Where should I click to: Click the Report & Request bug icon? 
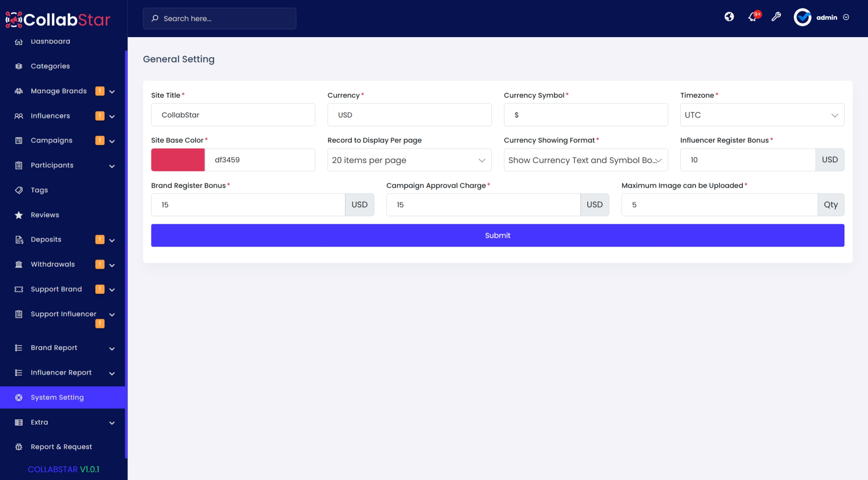19,447
